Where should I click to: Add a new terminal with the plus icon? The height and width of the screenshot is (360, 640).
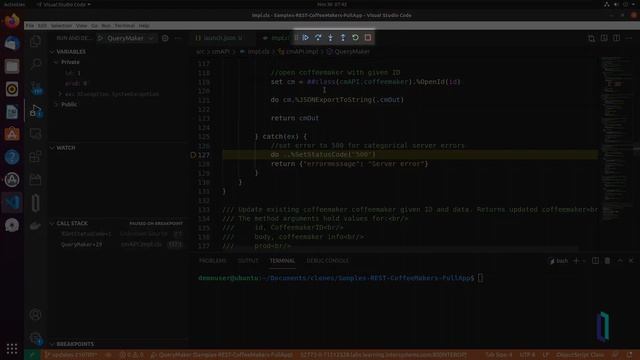(576, 261)
